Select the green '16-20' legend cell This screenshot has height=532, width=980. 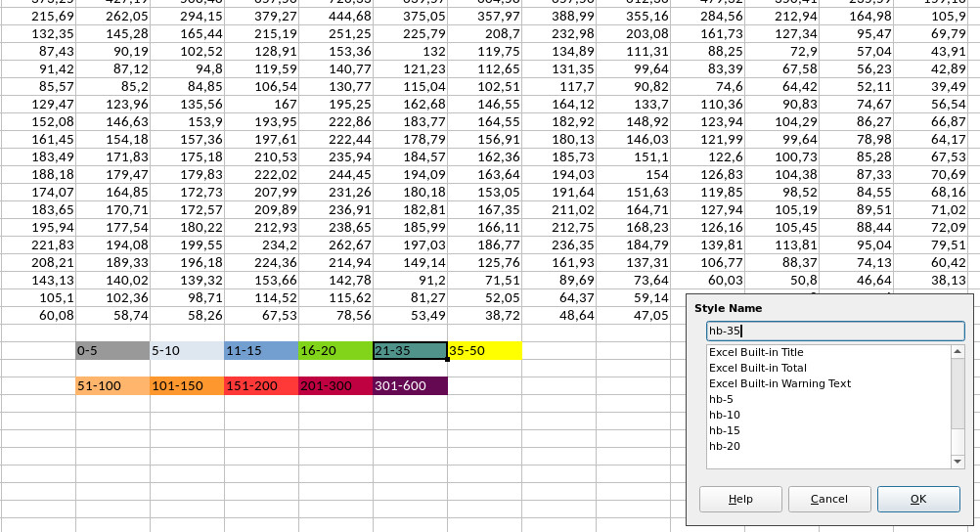point(335,350)
